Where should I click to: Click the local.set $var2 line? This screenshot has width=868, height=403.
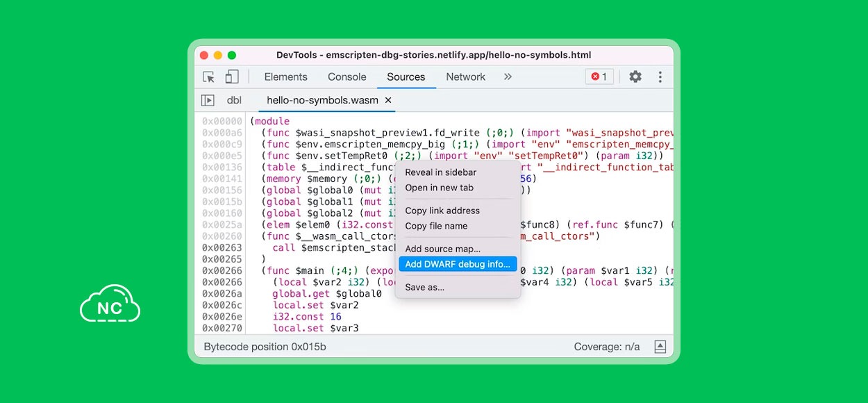(x=315, y=305)
